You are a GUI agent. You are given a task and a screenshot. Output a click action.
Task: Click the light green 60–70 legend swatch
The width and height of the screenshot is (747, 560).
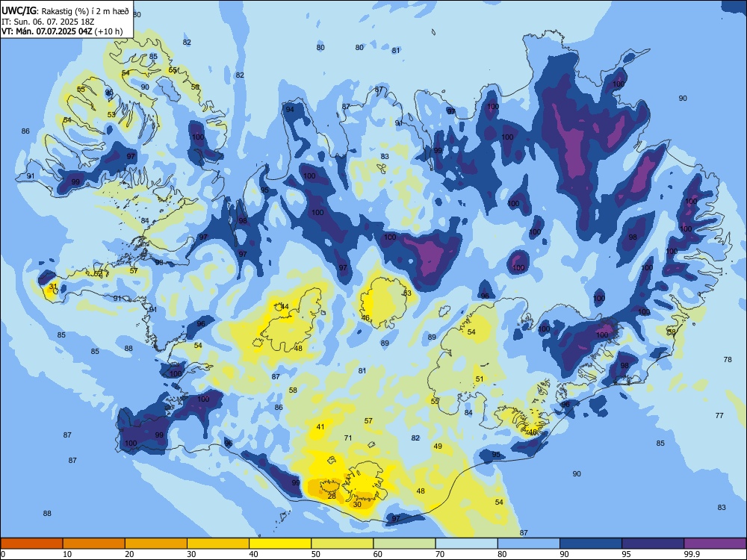(x=404, y=544)
